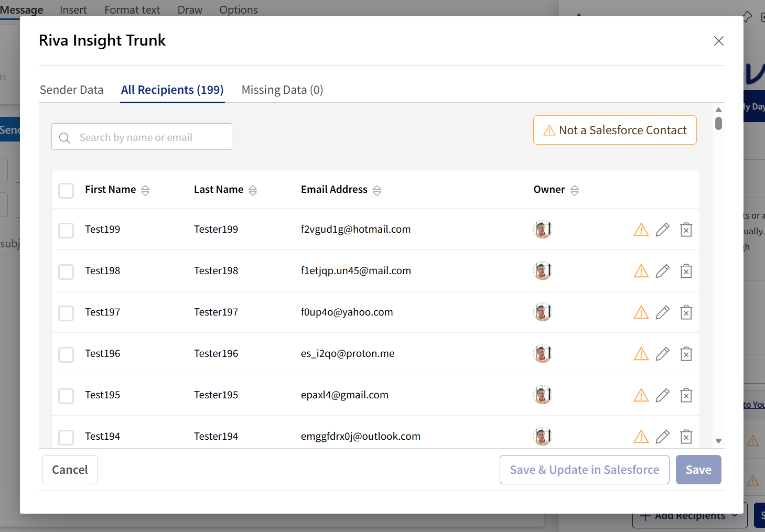The image size is (765, 532).
Task: Delete the Test198 recipient row
Action: click(686, 271)
